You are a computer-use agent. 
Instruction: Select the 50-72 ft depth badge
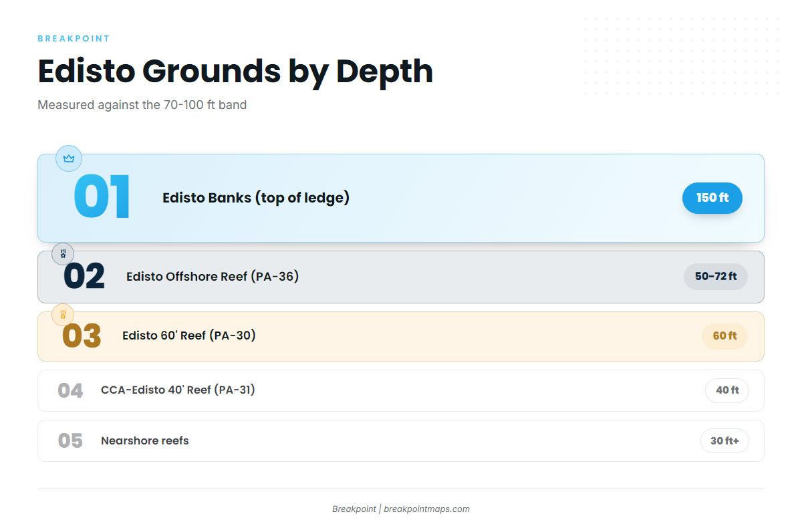[716, 277]
